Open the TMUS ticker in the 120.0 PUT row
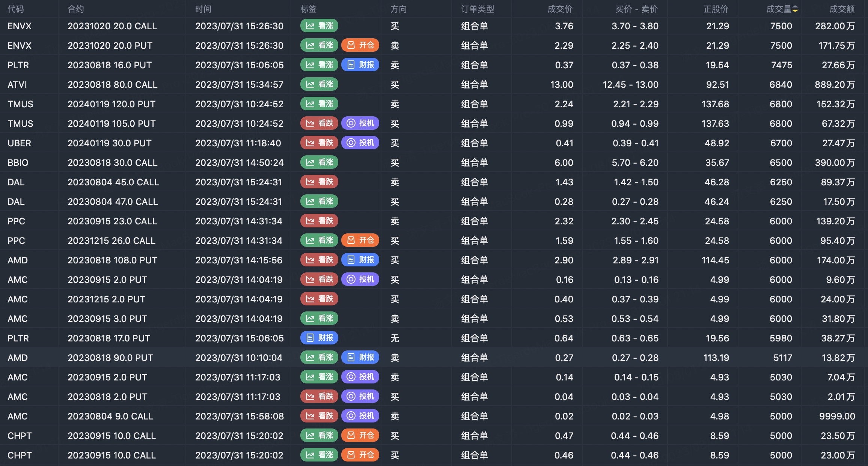The image size is (868, 466). coord(20,104)
